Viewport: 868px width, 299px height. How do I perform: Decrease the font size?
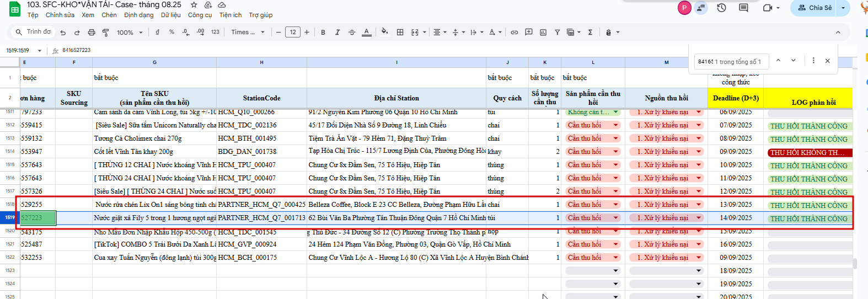pos(278,32)
